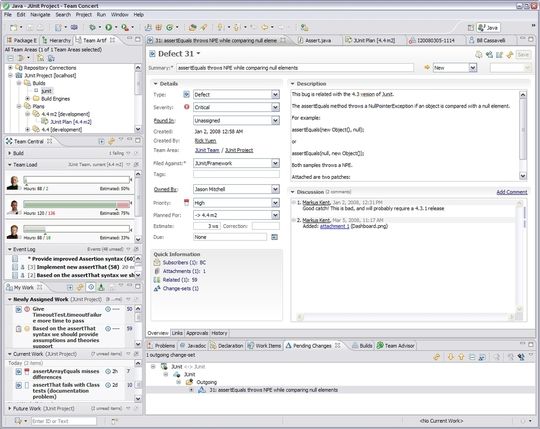Click the Defect 31 work item icon in header

tap(153, 54)
